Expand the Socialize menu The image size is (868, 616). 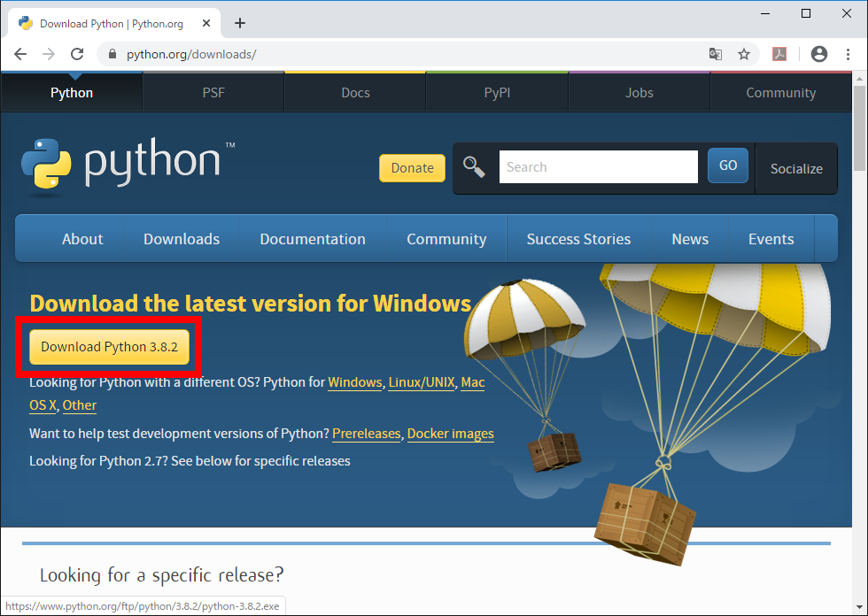796,169
